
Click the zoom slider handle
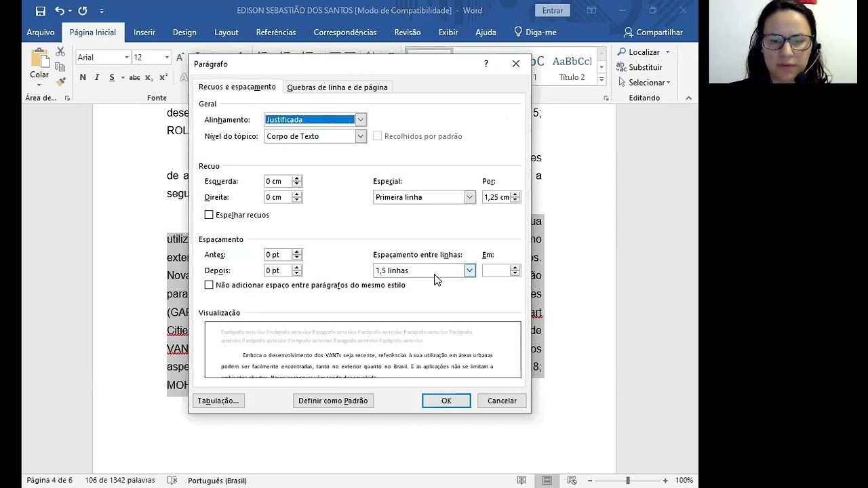(x=628, y=480)
